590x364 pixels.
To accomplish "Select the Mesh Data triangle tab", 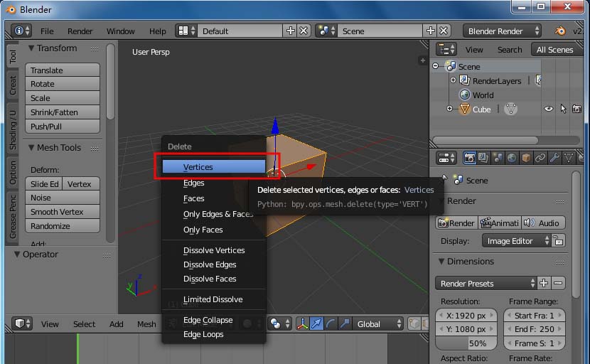I will (569, 158).
